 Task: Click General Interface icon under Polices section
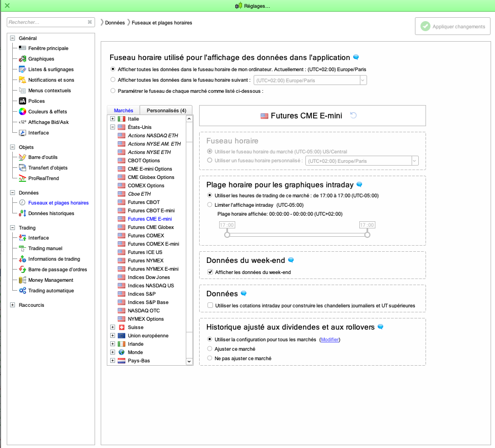22,132
